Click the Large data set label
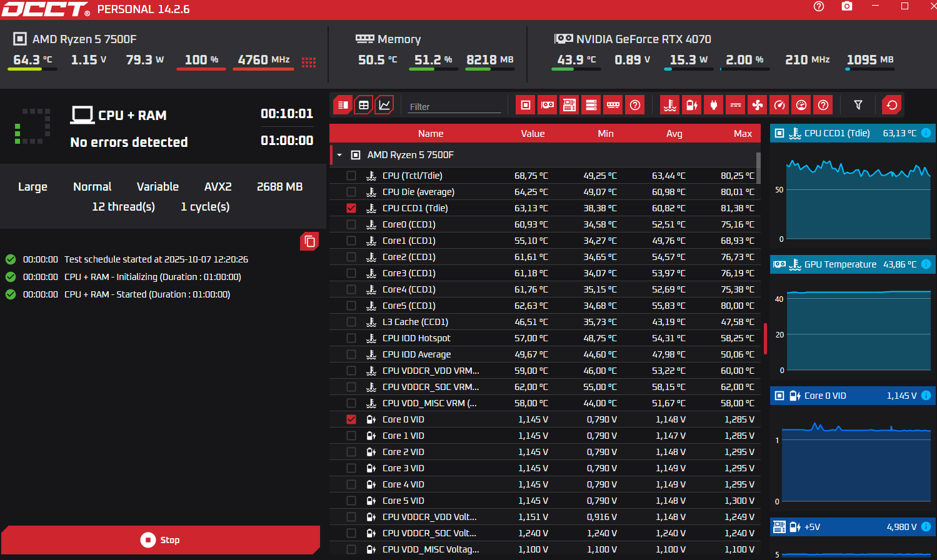This screenshot has width=937, height=560. (x=33, y=187)
